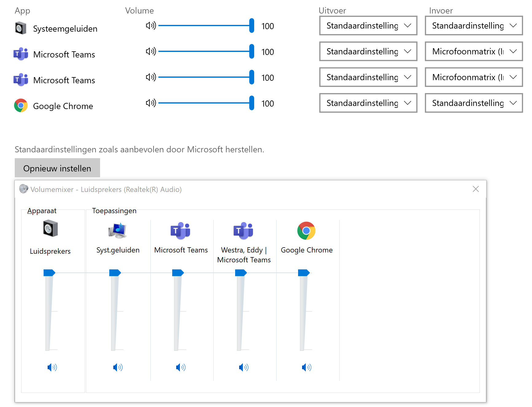Click the Systeemgeluiden volume slider handle
Image resolution: width=532 pixels, height=407 pixels.
point(252,25)
